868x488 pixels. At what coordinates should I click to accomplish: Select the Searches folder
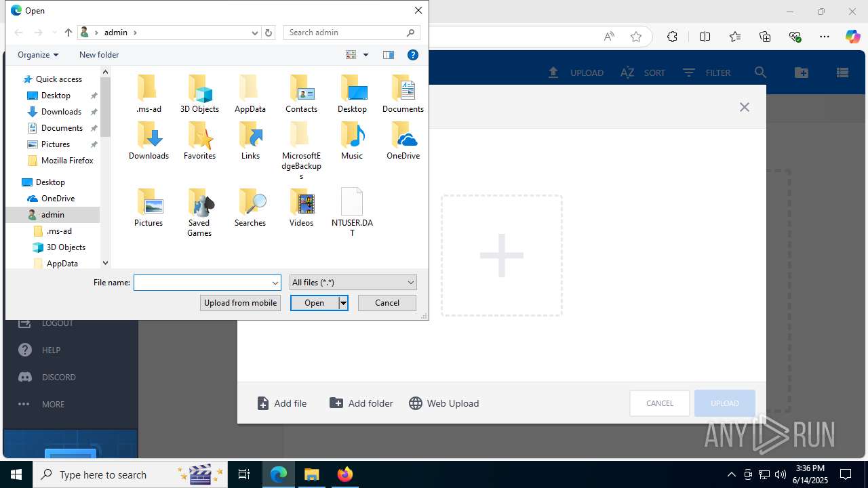tap(250, 207)
